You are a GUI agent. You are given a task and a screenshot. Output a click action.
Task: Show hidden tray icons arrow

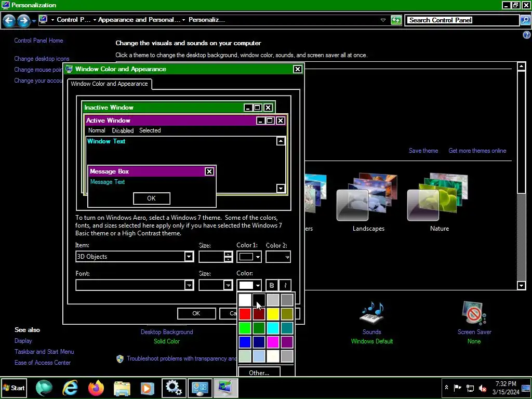tap(446, 388)
